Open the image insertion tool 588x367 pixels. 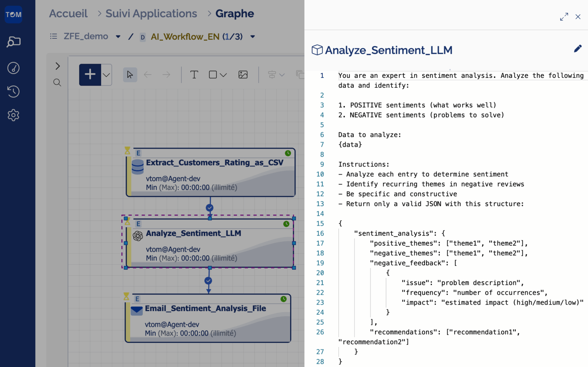[x=243, y=75]
